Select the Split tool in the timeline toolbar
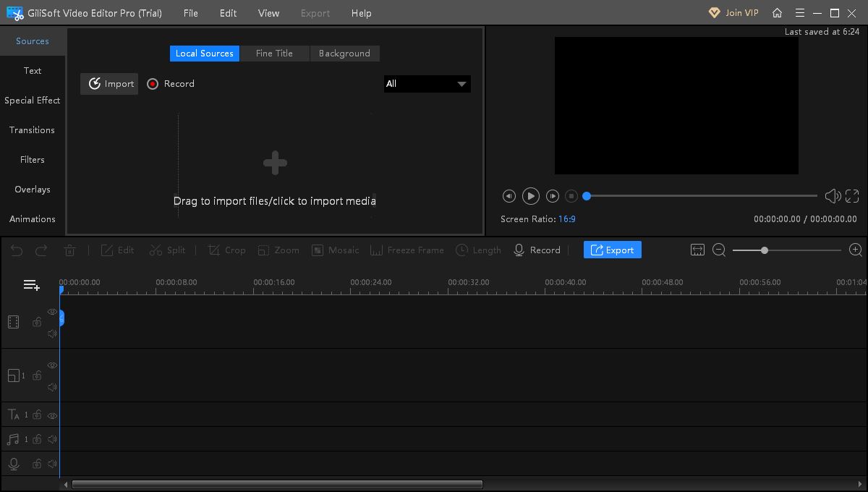The height and width of the screenshot is (492, 868). tap(167, 250)
